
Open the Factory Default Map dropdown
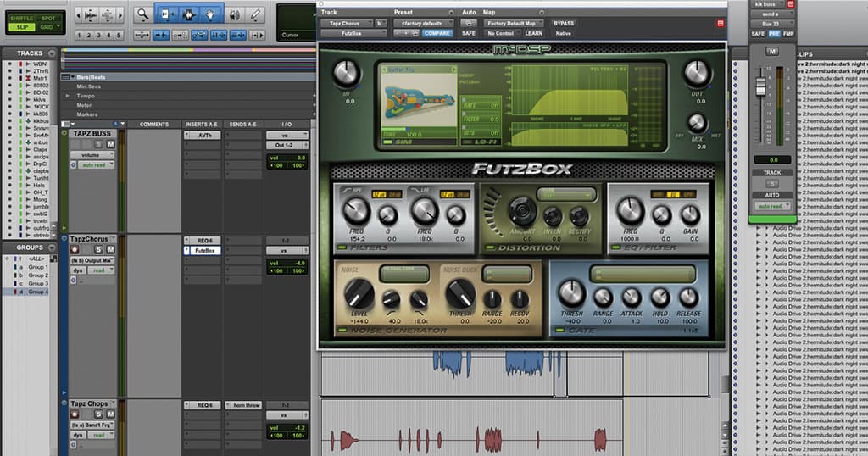pyautogui.click(x=515, y=23)
